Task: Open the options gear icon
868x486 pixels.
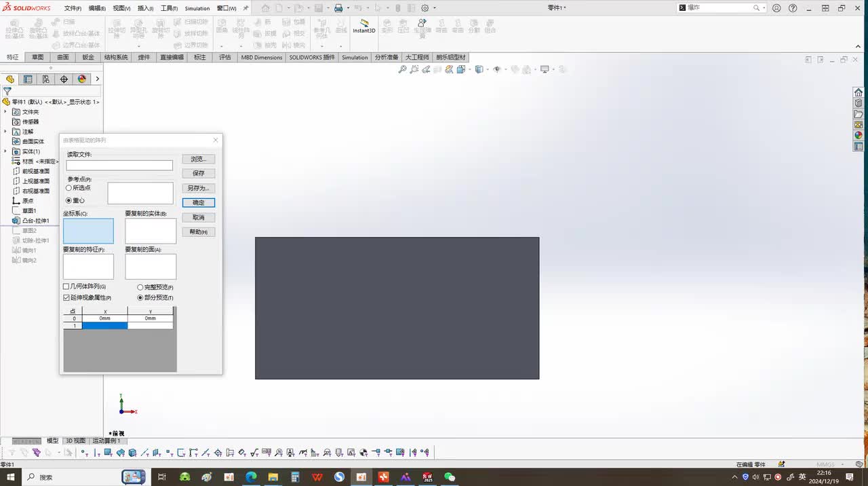Action: [425, 8]
